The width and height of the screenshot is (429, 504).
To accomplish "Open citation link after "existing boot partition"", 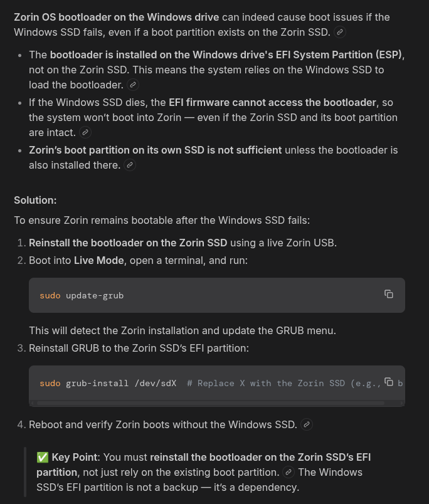I will (x=289, y=472).
